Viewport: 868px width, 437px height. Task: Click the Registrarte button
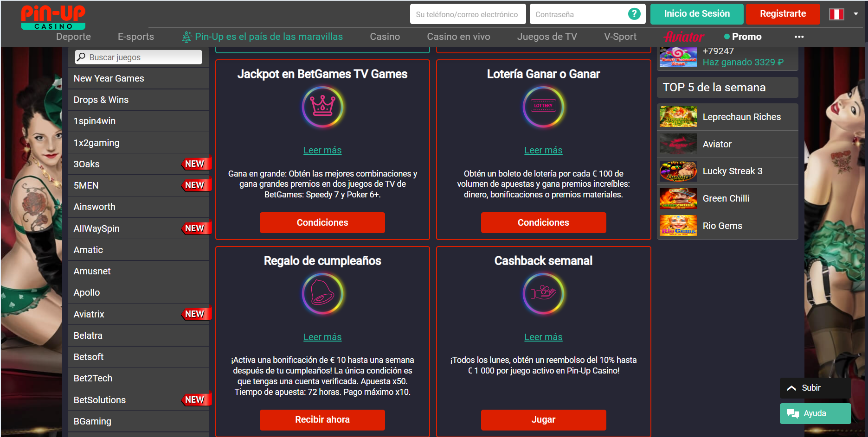click(783, 14)
